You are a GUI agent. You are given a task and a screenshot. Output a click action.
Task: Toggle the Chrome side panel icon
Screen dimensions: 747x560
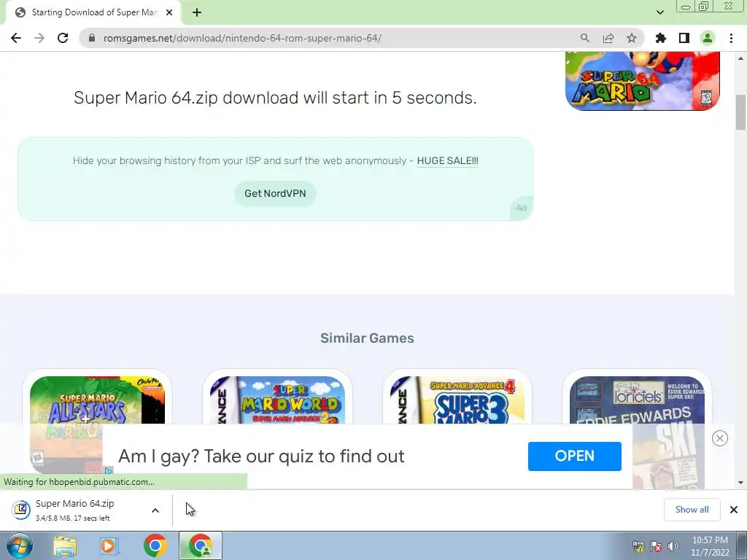point(684,38)
